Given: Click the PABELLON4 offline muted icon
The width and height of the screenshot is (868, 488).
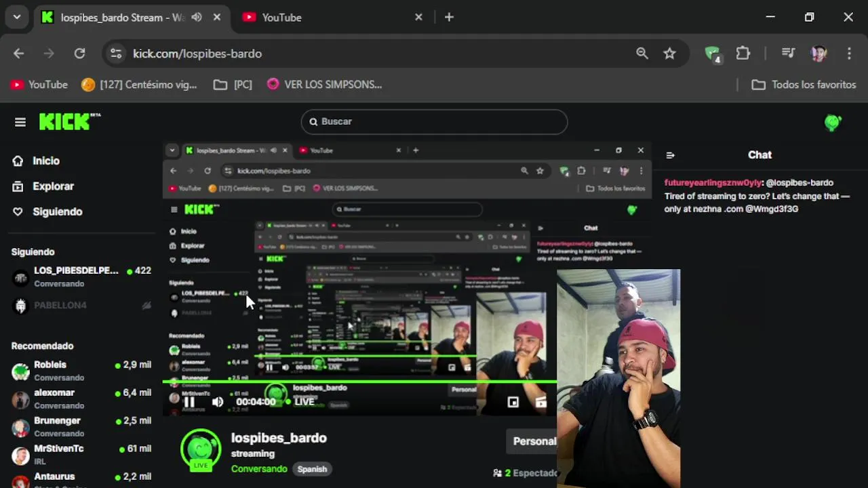Looking at the screenshot, I should point(146,306).
